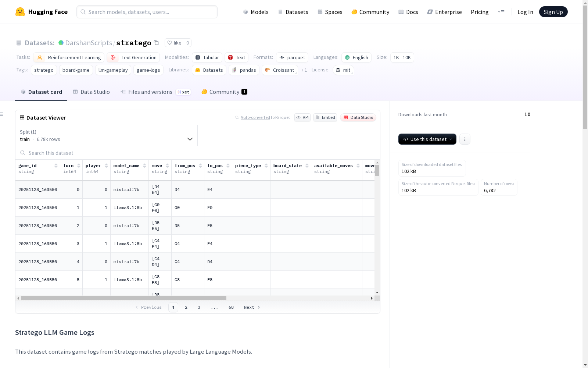
Task: Switch to the Data Studio tab
Action: point(92,92)
